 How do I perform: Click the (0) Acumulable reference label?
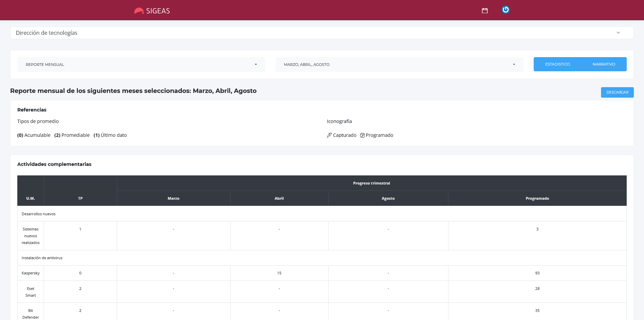(x=34, y=135)
